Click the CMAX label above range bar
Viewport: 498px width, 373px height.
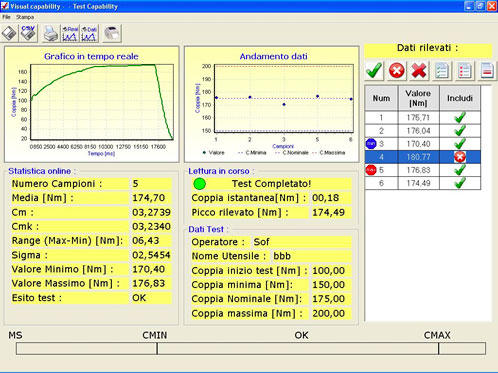pos(437,335)
